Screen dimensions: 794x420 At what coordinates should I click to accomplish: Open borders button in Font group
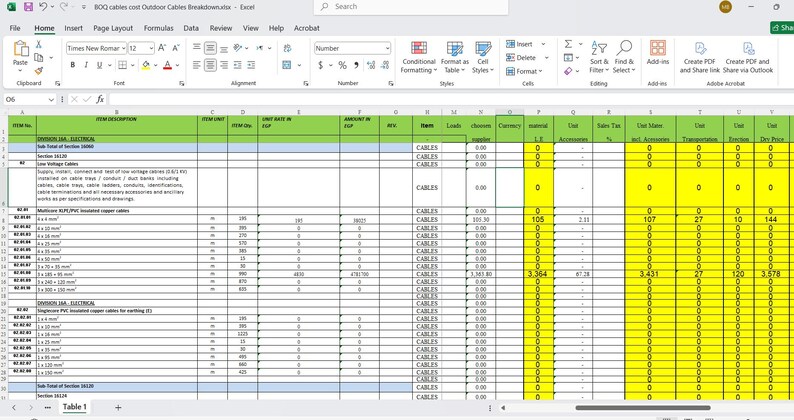pyautogui.click(x=123, y=65)
